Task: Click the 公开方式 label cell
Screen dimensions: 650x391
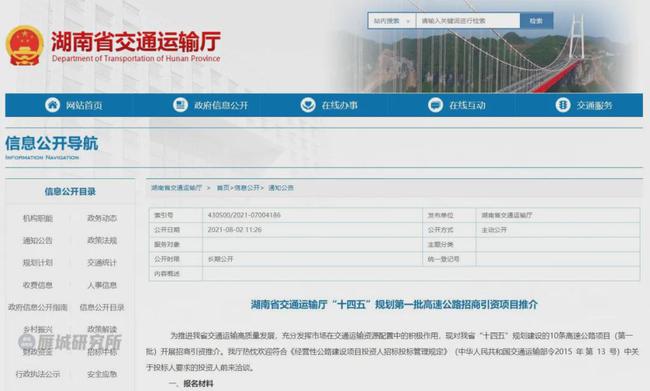Action: point(449,230)
